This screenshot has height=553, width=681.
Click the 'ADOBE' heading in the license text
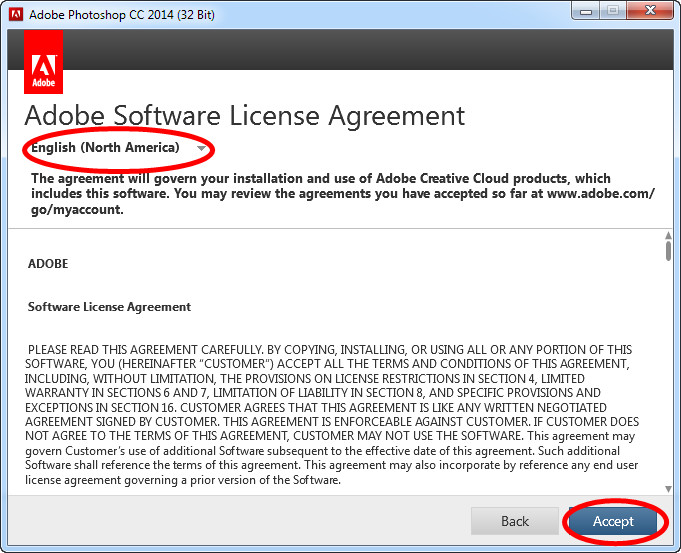(x=48, y=264)
